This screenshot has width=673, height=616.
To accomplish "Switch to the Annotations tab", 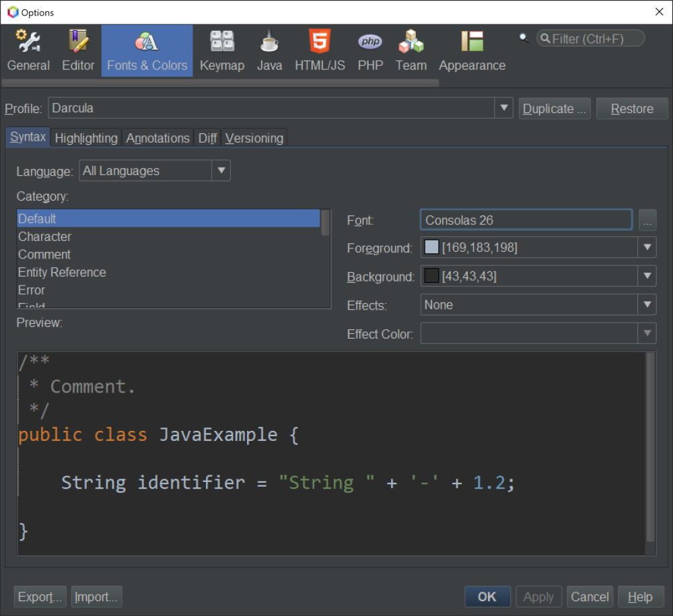I will point(157,138).
